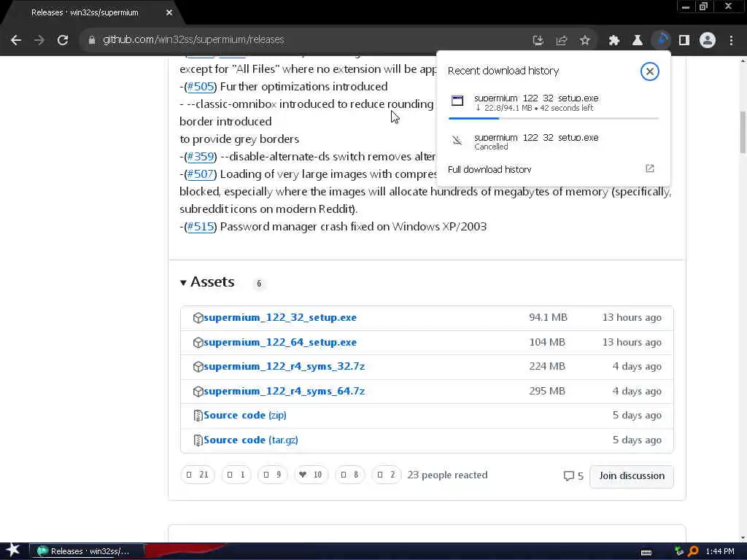Download Source code (zip)

[245, 415]
